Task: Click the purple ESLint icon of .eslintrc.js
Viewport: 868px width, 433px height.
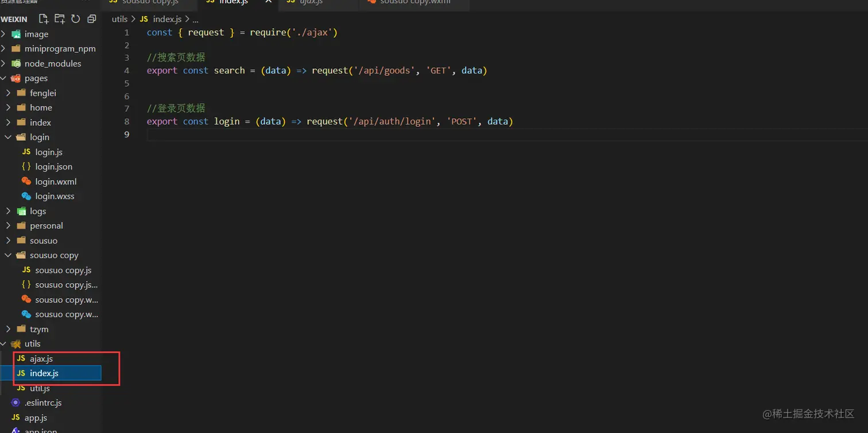Action: pos(16,403)
